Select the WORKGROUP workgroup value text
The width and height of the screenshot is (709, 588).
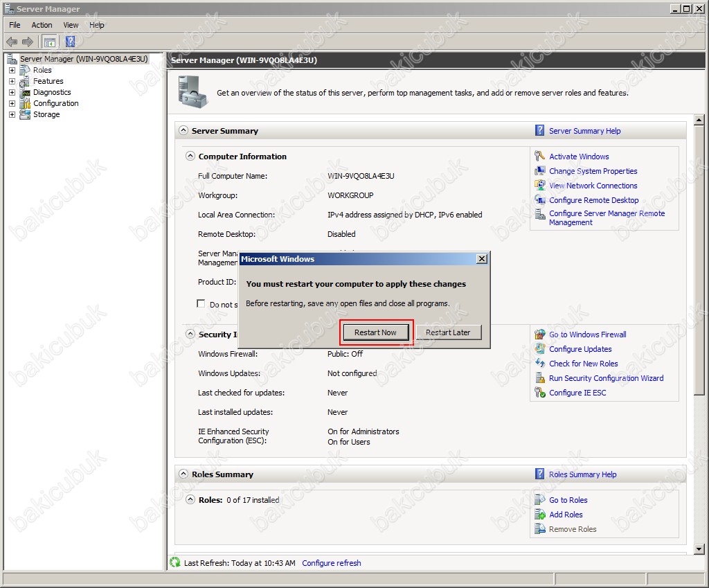pyautogui.click(x=350, y=195)
